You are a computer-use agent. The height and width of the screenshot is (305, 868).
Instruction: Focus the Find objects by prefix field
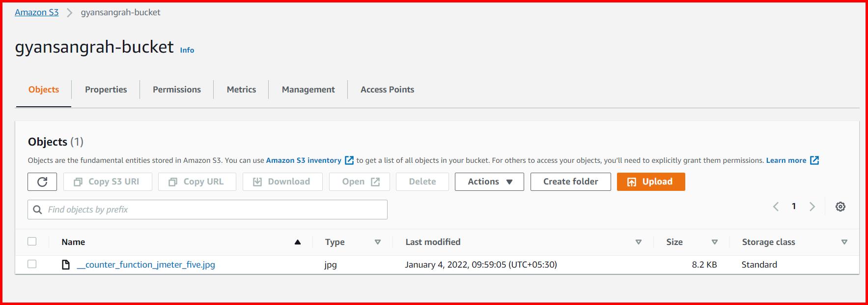[207, 210]
